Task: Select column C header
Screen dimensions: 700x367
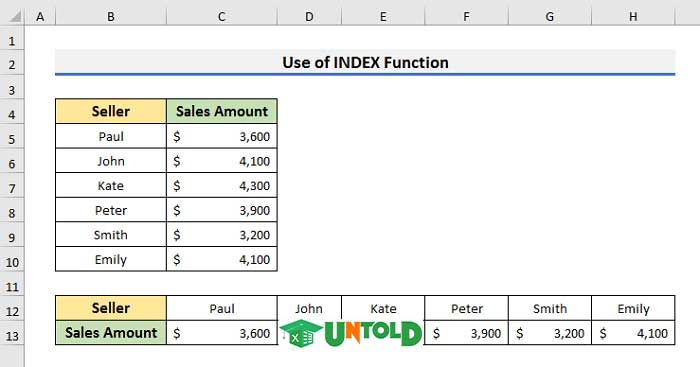Action: coord(221,17)
